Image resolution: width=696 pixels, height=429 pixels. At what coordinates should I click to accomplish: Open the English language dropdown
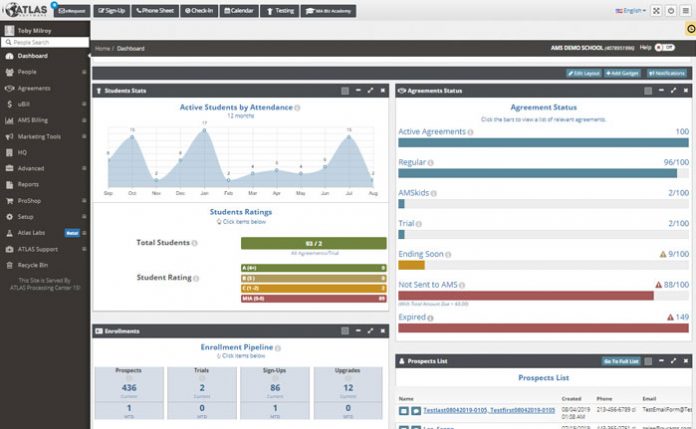[x=630, y=11]
